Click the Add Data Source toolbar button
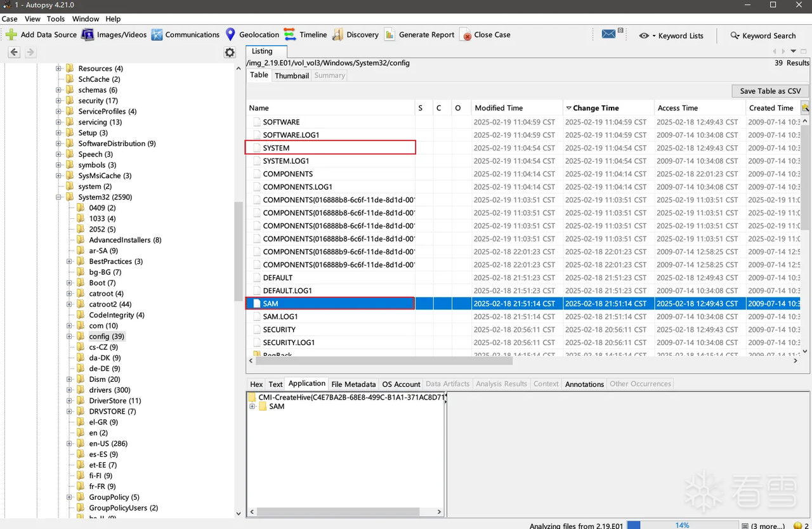812x529 pixels. click(41, 35)
